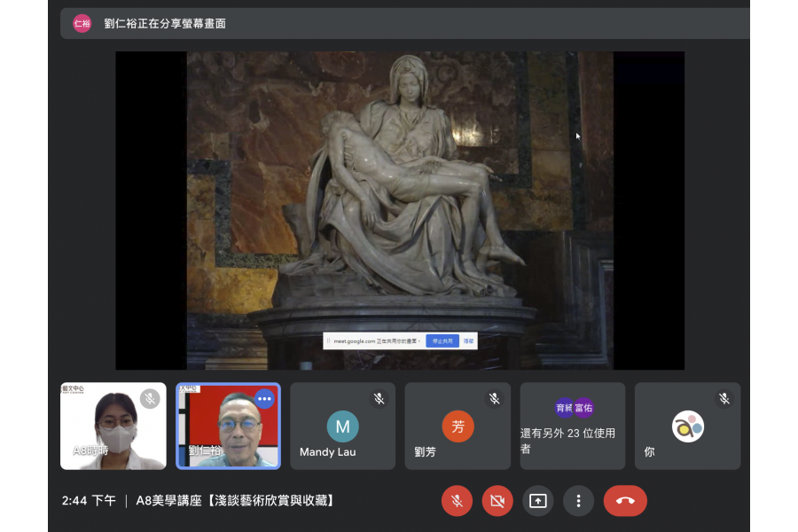
Task: Click the orange 芳 avatar of 劉芳
Action: pyautogui.click(x=458, y=426)
